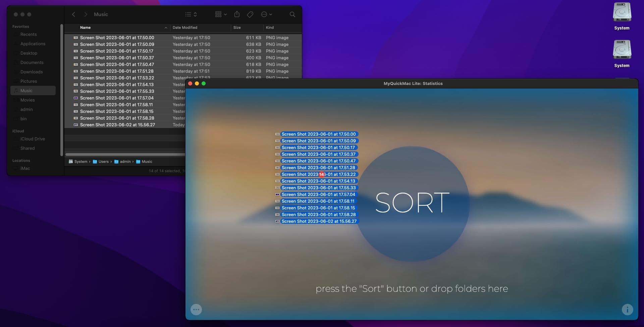This screenshot has width=644, height=327.
Task: Maximize MyQuickMac Lite with green button
Action: coord(204,83)
